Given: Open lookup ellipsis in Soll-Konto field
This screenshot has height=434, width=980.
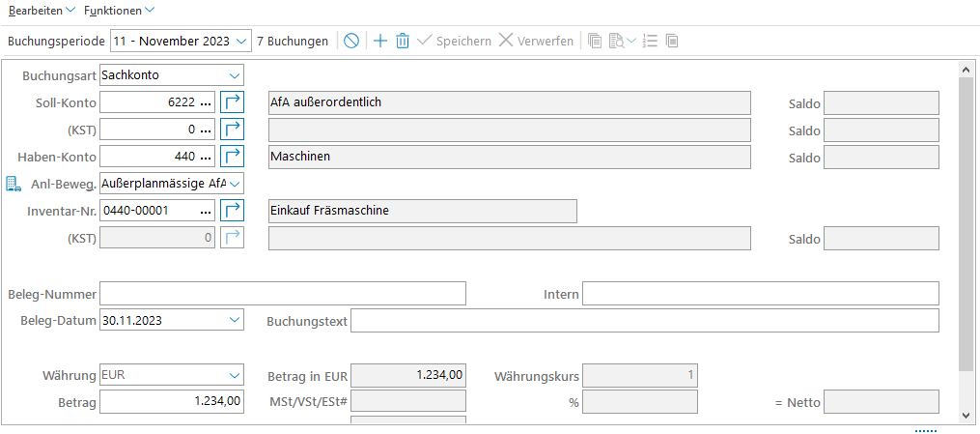Looking at the screenshot, I should tap(206, 102).
